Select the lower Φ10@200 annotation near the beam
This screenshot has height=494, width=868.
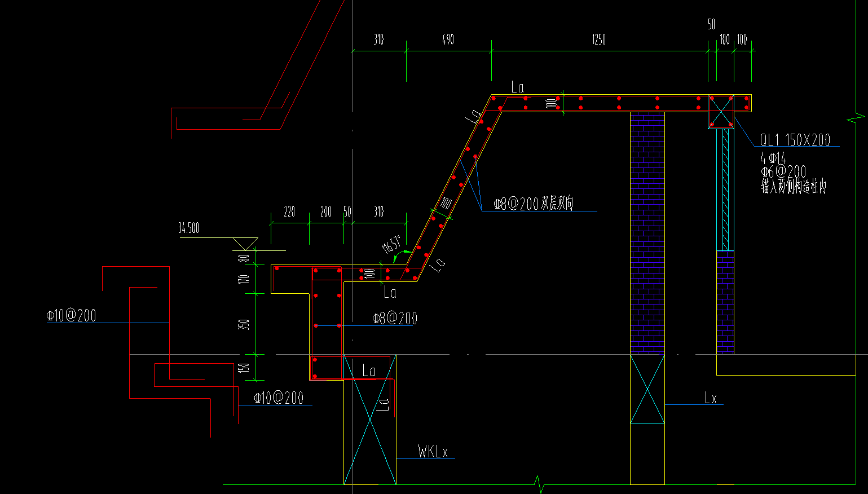coord(279,398)
